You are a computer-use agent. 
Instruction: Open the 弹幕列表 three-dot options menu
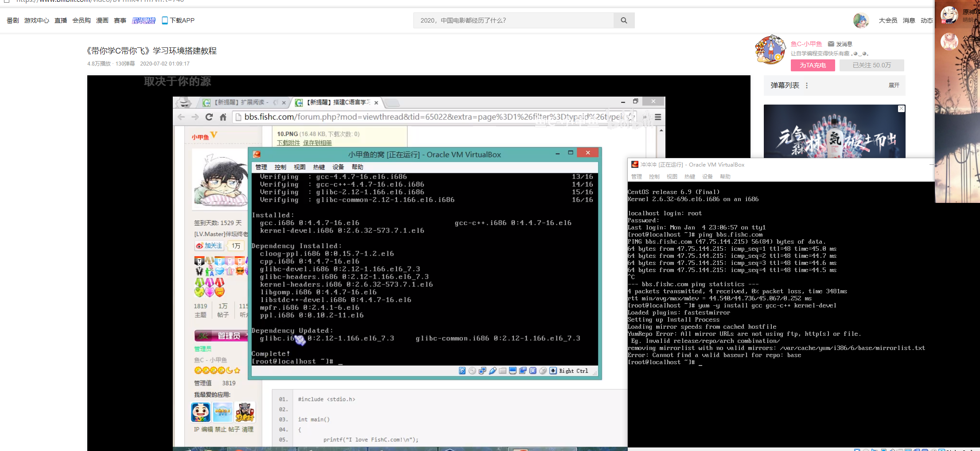(x=807, y=86)
